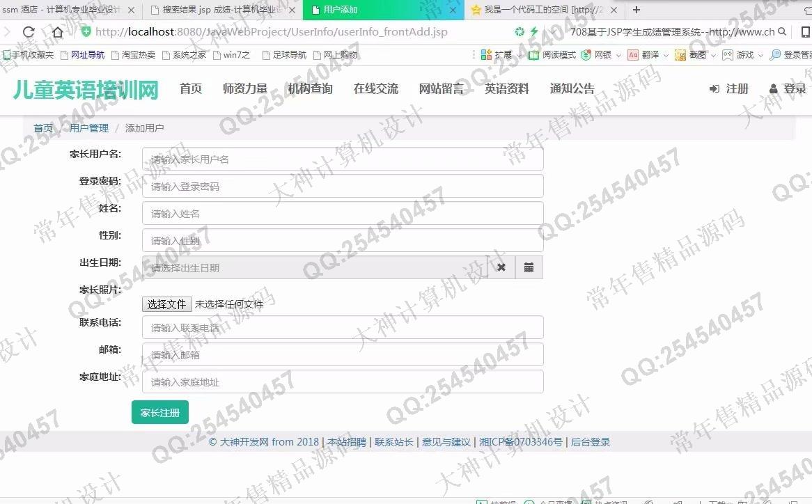This screenshot has height=504, width=812.
Task: Click the browser reload icon
Action: click(29, 32)
